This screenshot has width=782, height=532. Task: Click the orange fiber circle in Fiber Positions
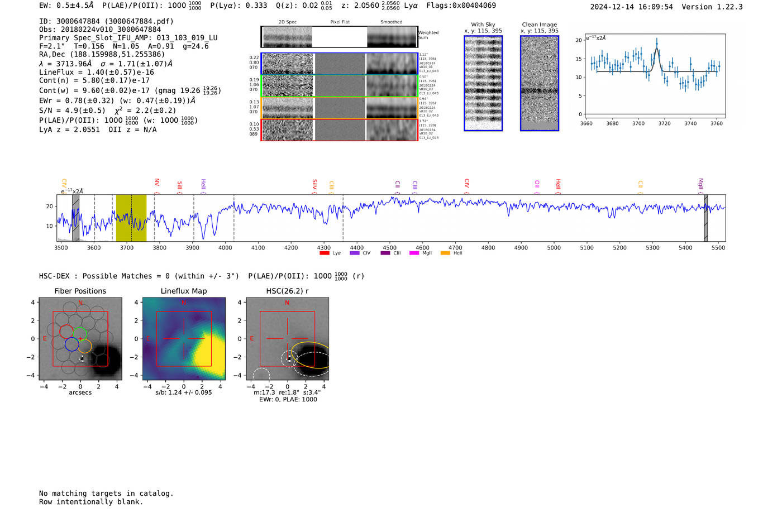click(x=85, y=347)
